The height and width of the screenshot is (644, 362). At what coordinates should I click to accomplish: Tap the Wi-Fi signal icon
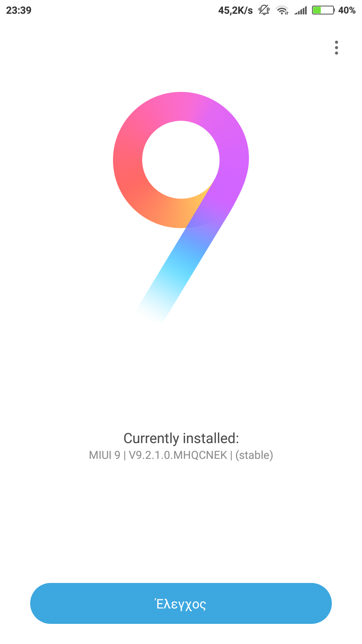(x=282, y=10)
